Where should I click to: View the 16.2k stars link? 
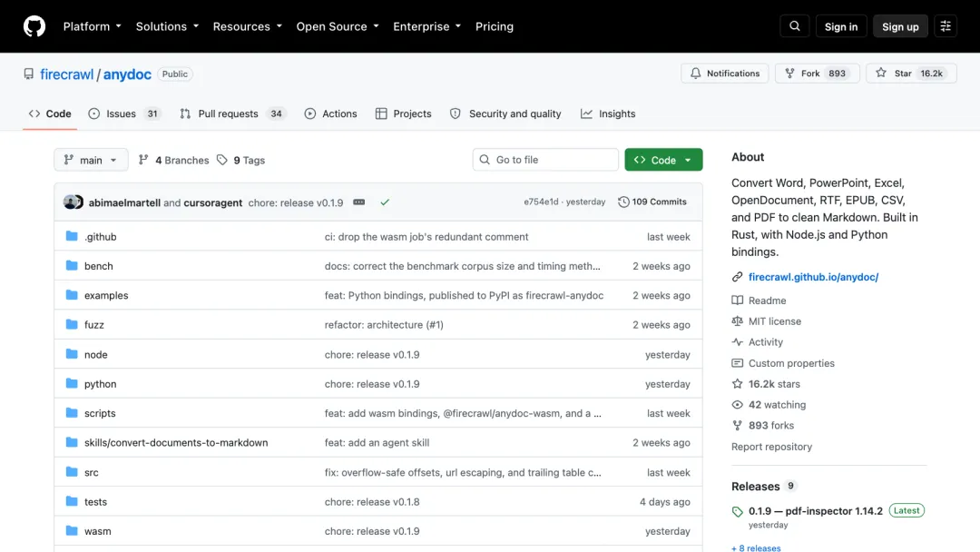(x=774, y=384)
